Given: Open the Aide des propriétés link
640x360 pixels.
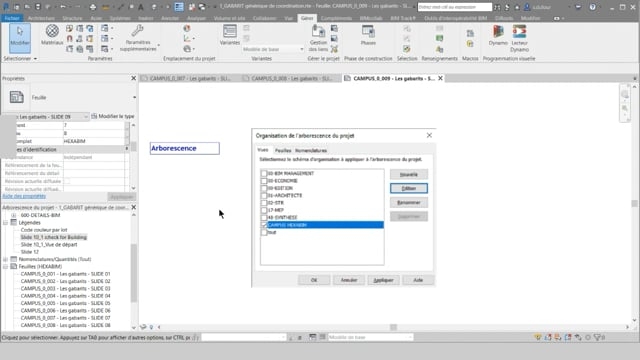Looking at the screenshot, I should 24,196.
